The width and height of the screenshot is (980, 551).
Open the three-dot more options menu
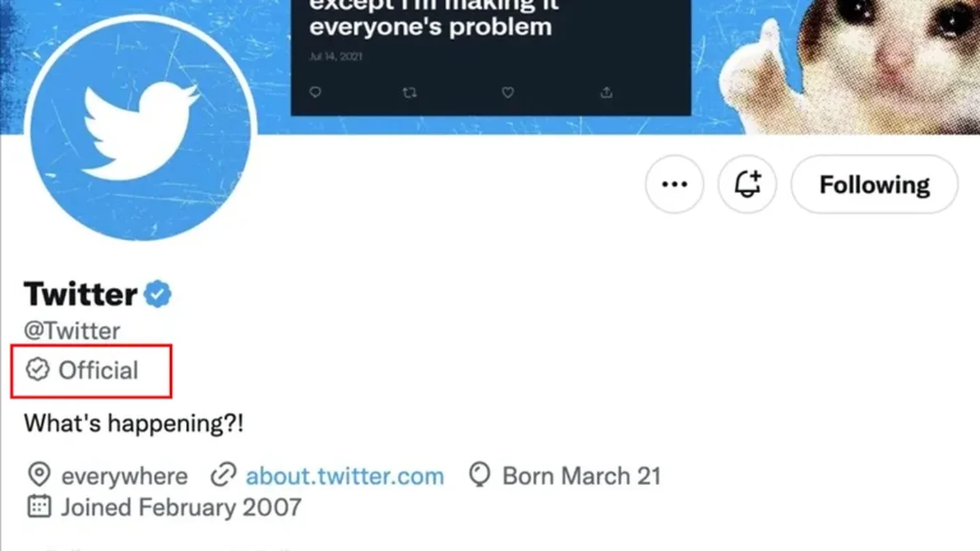click(674, 184)
